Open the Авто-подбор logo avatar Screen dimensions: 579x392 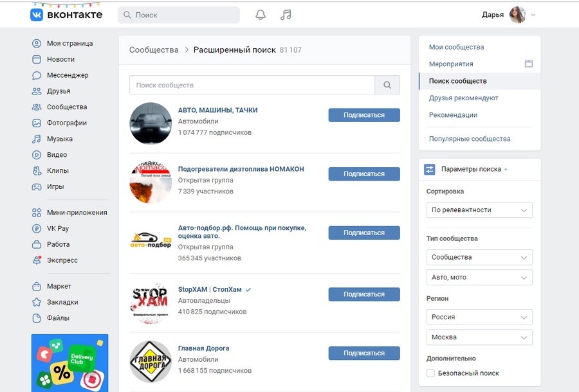point(151,241)
